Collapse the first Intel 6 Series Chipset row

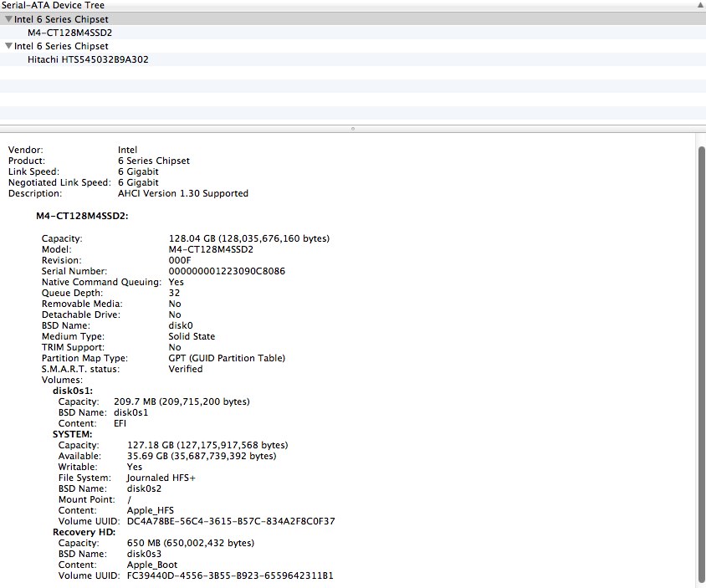tap(8, 19)
